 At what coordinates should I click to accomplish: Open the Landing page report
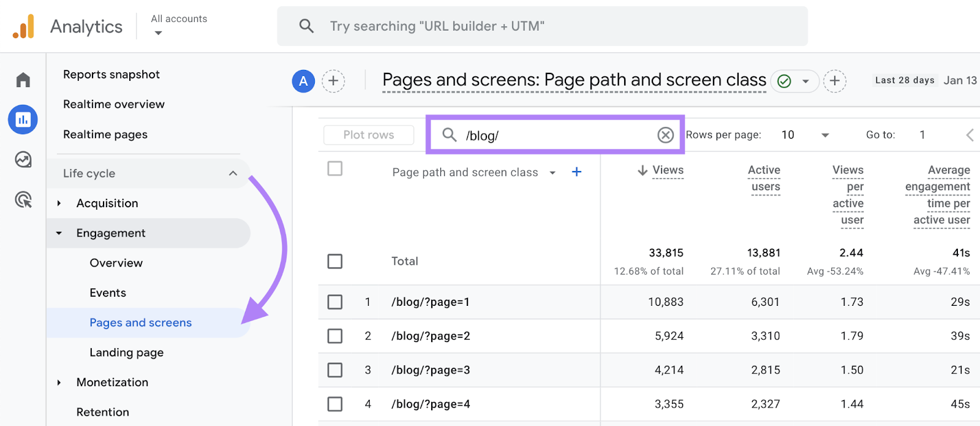click(x=127, y=352)
